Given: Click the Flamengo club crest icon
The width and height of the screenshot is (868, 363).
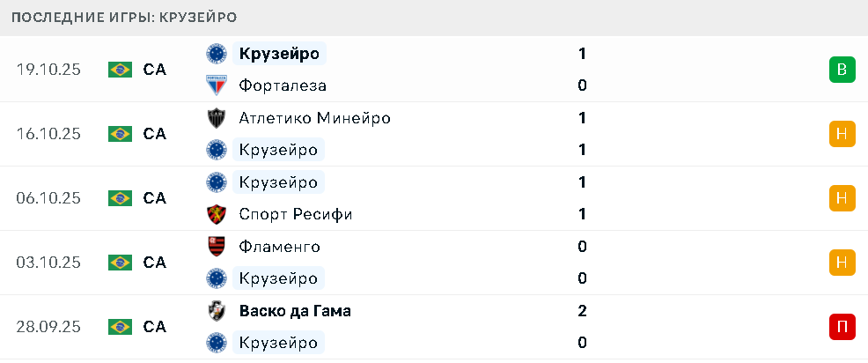Looking at the screenshot, I should click(216, 247).
